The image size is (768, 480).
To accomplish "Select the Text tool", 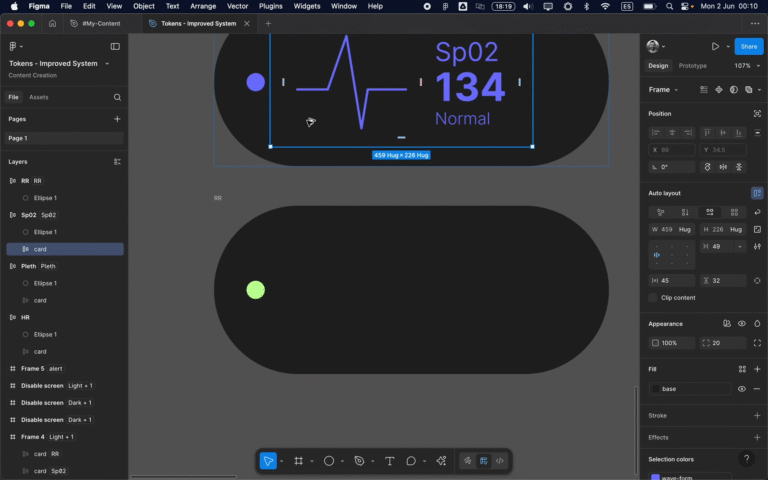I will (x=389, y=461).
